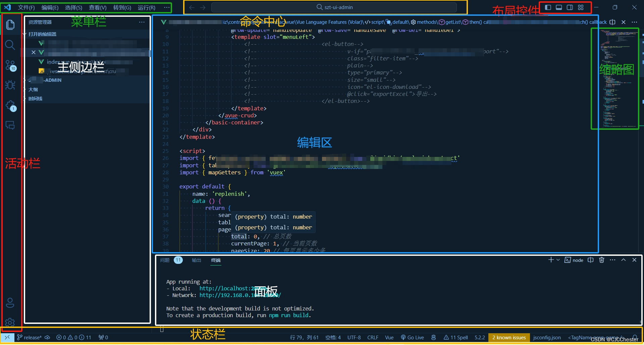This screenshot has height=345, width=644.
Task: Click the Accounts icon in activity bar
Action: point(10,303)
